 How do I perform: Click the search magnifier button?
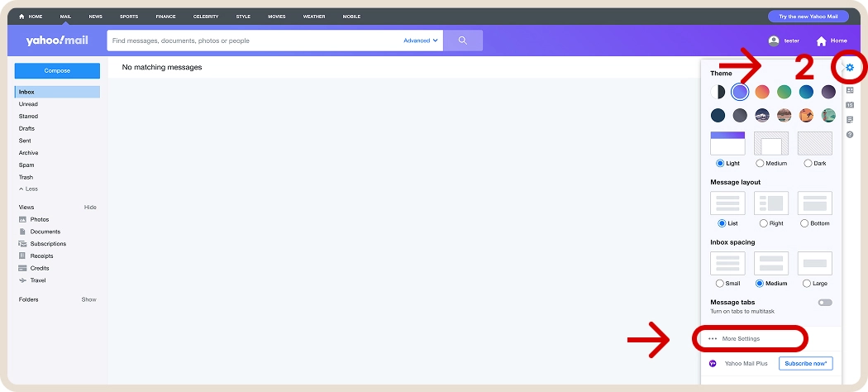tap(463, 41)
